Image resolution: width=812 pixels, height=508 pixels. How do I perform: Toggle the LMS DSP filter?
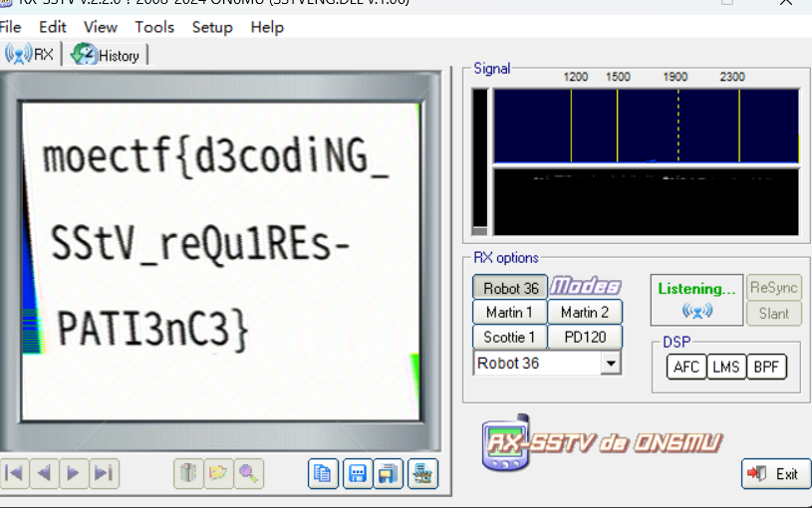click(726, 367)
